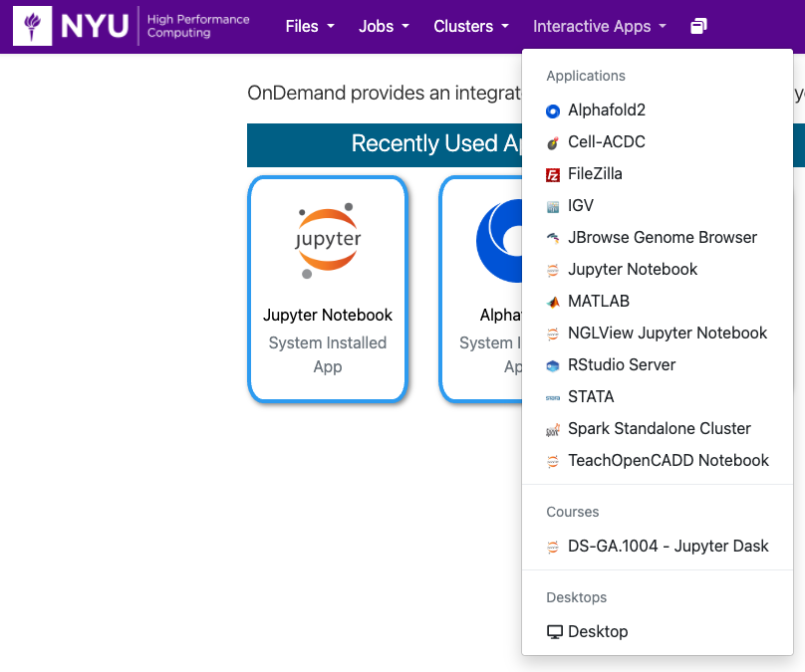This screenshot has height=672, width=805.
Task: Open TeachOpenCADD Notebook link
Action: 668,461
